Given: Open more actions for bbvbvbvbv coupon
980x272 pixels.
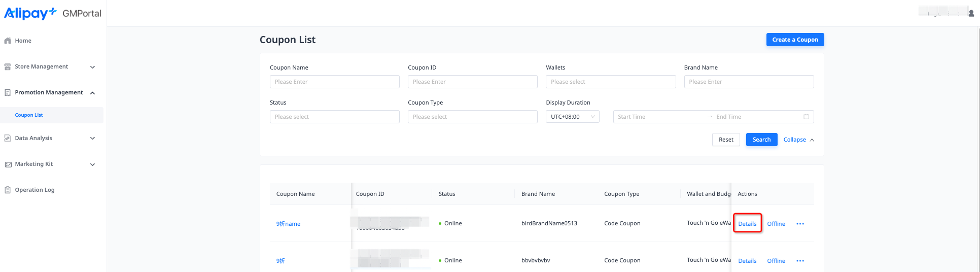Looking at the screenshot, I should coord(800,261).
